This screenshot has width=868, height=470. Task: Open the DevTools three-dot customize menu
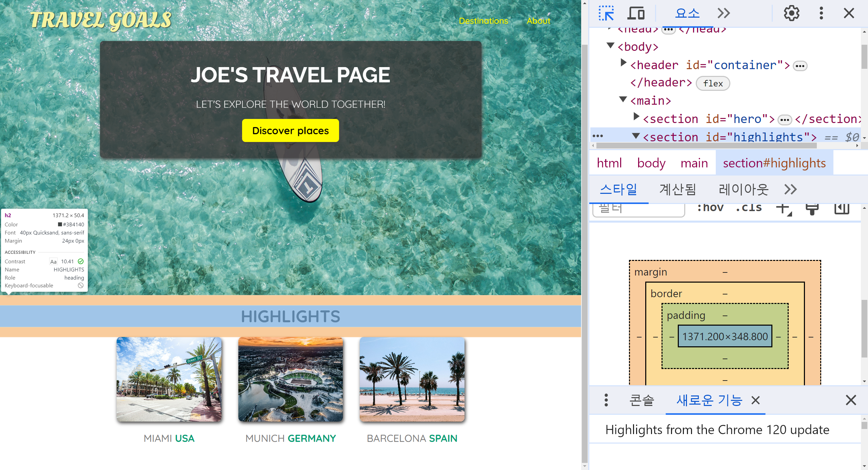(821, 14)
